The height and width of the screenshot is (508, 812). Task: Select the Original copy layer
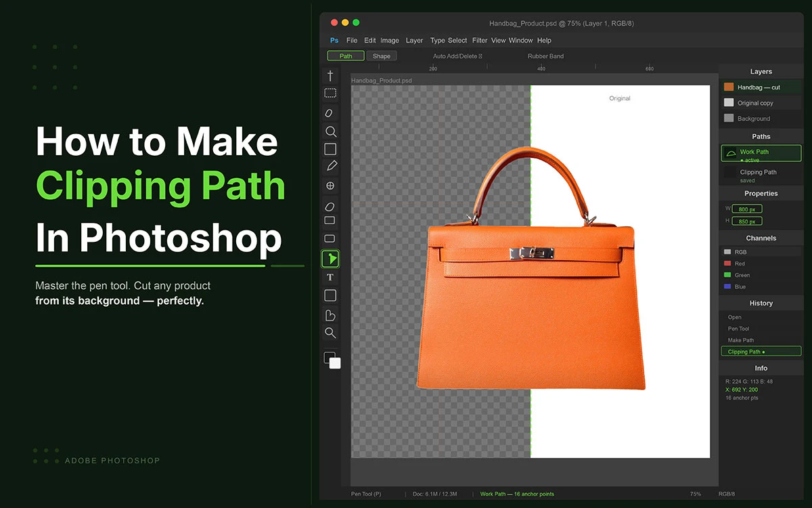(761, 103)
